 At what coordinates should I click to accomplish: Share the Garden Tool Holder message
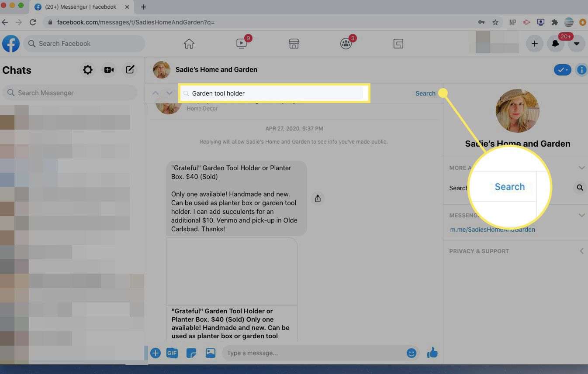[318, 199]
